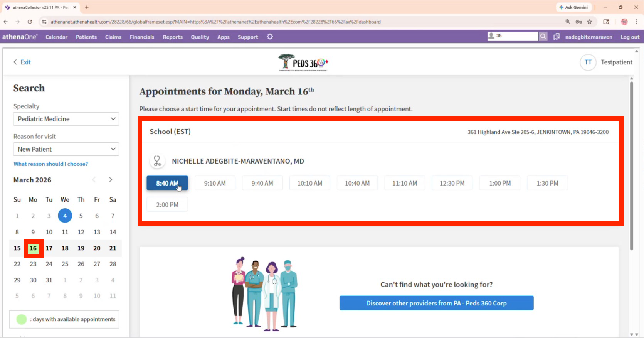The height and width of the screenshot is (339, 644).
Task: Click provider name NICHELLE ADEGBITE-MARAVENTANO, MD
Action: [x=238, y=161]
